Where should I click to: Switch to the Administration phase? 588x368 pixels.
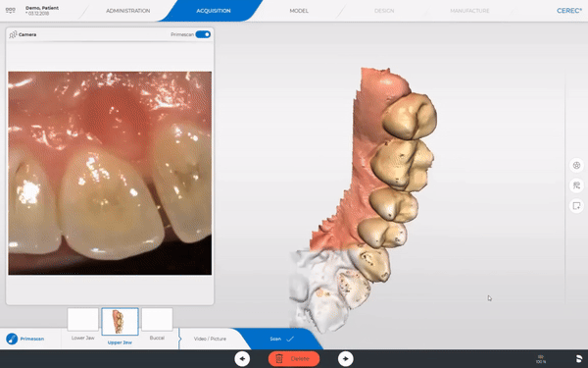point(127,11)
